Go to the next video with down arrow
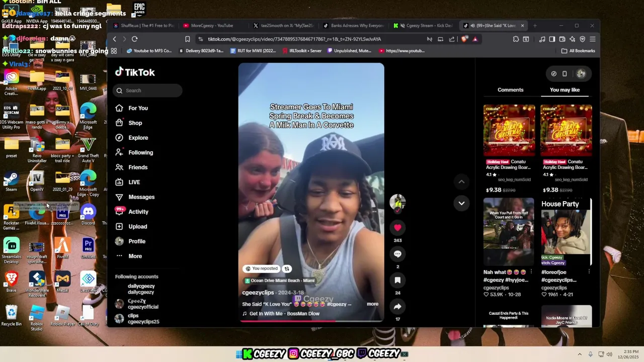The width and height of the screenshot is (644, 362). click(x=461, y=203)
